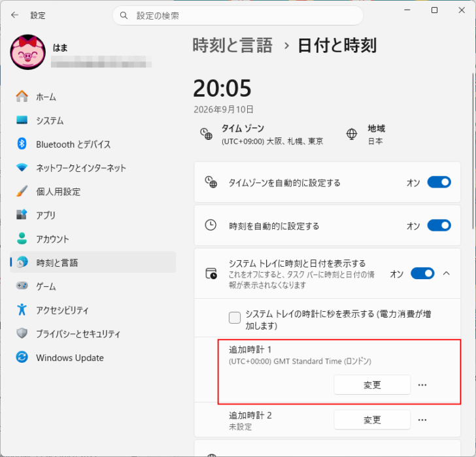Open the more options for 追加時計 1
The width and height of the screenshot is (476, 457).
422,385
